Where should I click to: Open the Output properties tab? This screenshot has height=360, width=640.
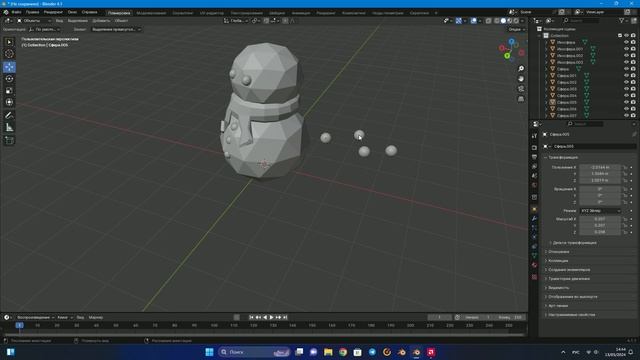click(x=534, y=157)
